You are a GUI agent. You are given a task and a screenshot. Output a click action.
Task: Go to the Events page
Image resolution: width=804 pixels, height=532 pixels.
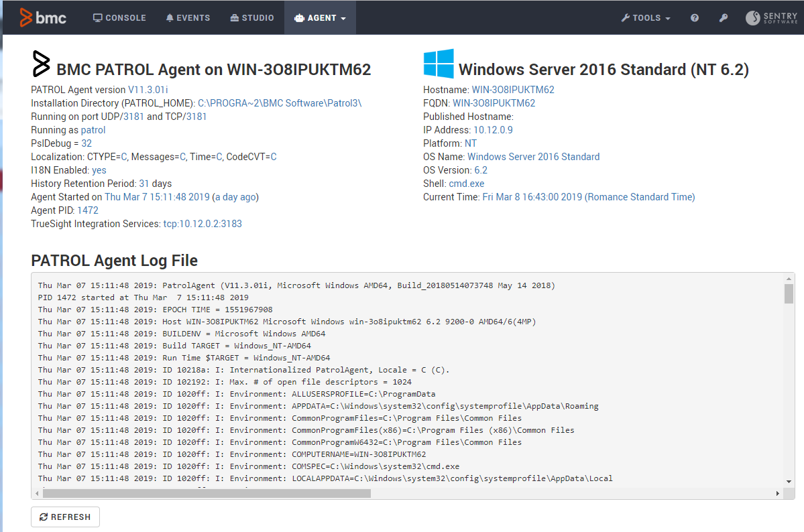coord(188,18)
